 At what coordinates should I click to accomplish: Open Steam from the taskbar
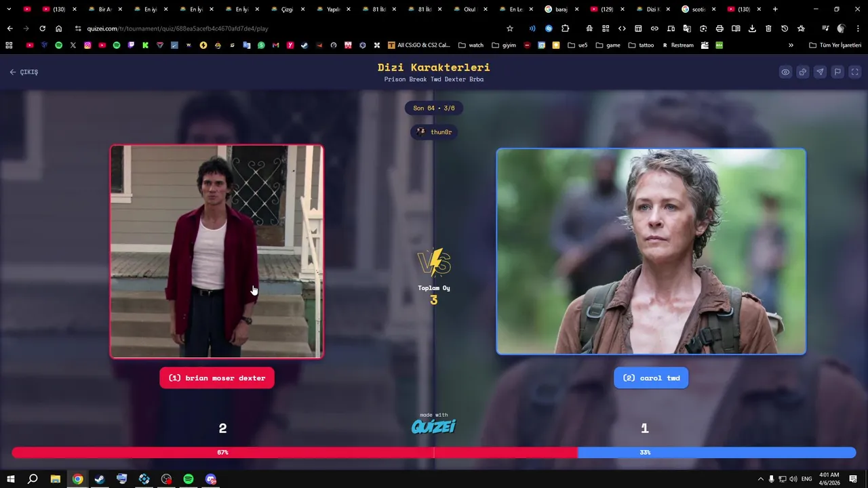pos(100,479)
